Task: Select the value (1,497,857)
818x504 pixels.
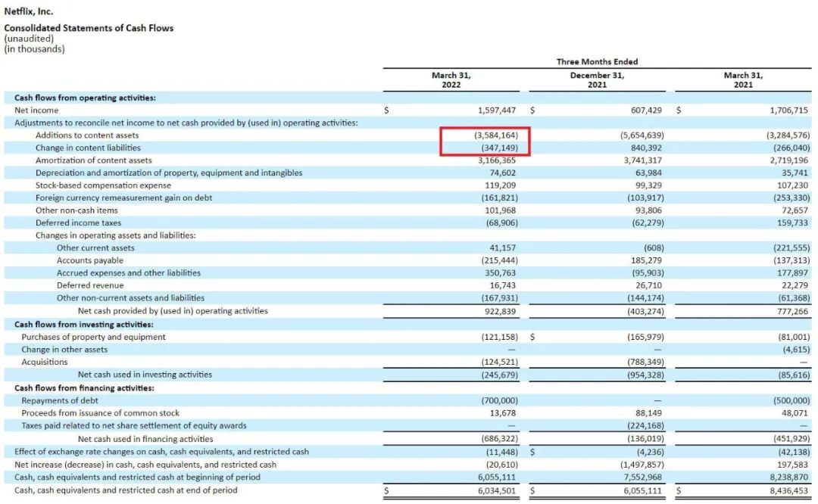Action: pyautogui.click(x=642, y=465)
